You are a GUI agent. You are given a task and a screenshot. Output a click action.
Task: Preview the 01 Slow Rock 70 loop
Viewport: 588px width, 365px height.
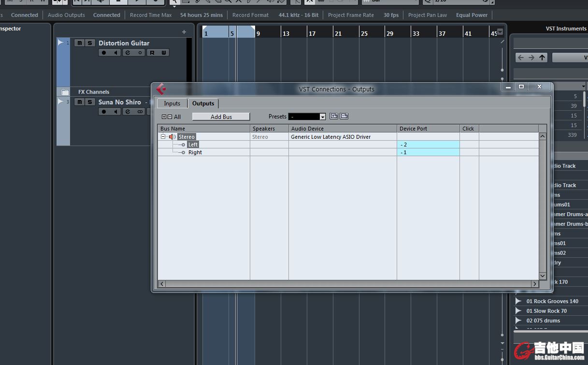[518, 311]
